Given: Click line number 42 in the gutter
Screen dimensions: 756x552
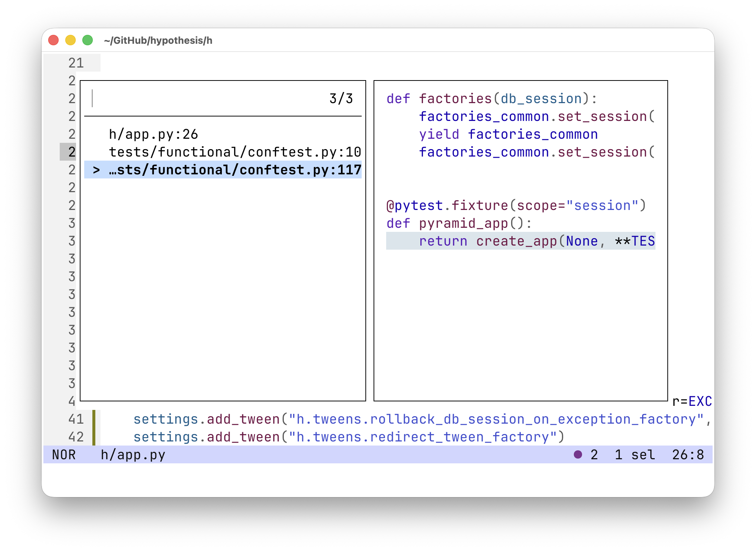Looking at the screenshot, I should click(x=75, y=437).
